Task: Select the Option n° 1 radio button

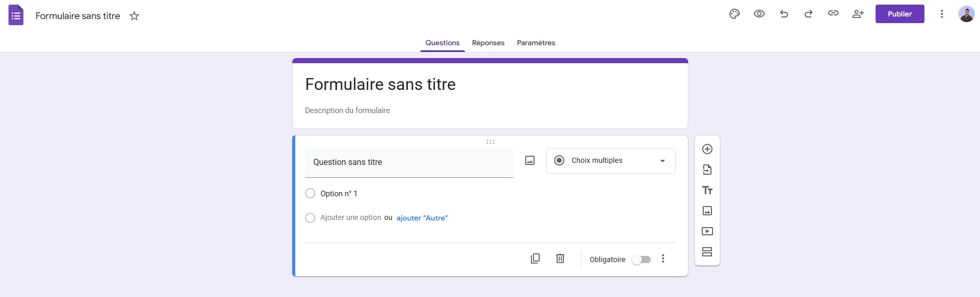Action: (310, 194)
